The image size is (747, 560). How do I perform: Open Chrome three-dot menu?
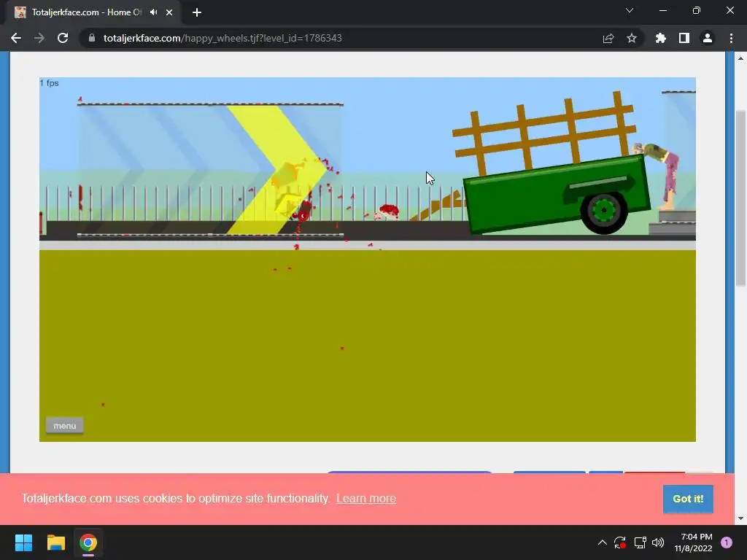click(731, 38)
